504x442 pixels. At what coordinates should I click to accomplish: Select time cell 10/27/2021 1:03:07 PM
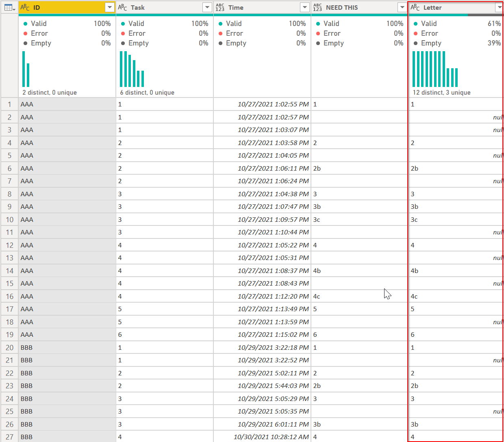click(x=262, y=130)
